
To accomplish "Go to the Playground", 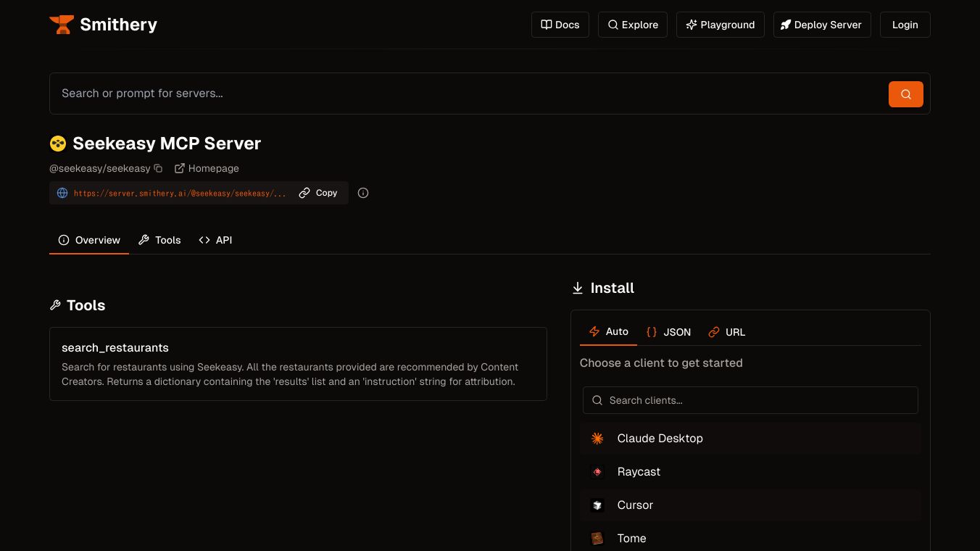I will pos(721,25).
